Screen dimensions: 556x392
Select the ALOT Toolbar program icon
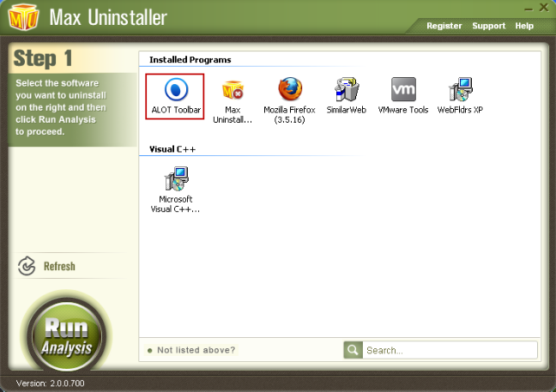[176, 89]
